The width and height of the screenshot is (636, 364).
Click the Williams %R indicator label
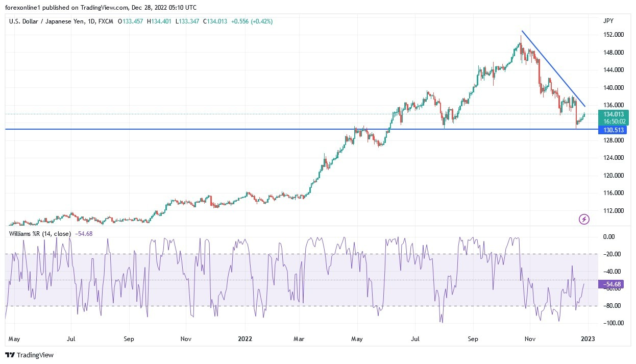coord(41,235)
